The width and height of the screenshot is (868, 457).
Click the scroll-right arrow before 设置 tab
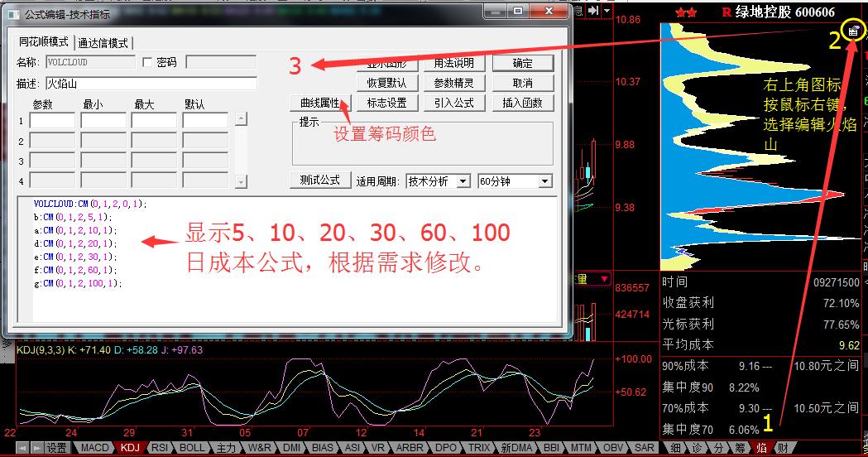[x=36, y=448]
